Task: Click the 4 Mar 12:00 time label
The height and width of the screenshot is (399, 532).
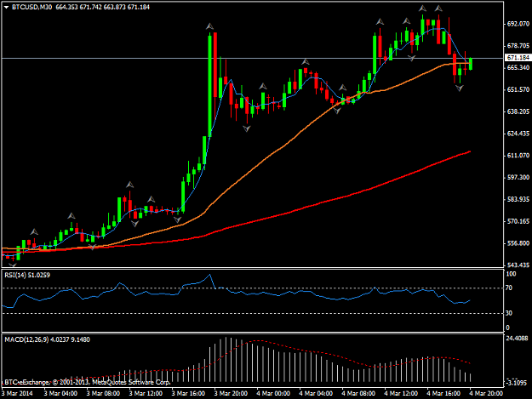Action: point(401,393)
